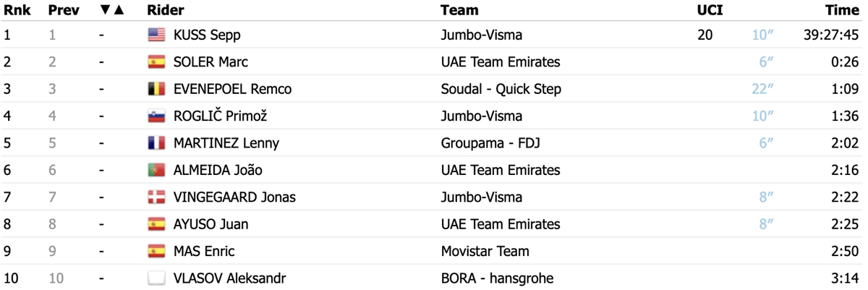Click the Rider column header
The image size is (868, 290).
(165, 10)
